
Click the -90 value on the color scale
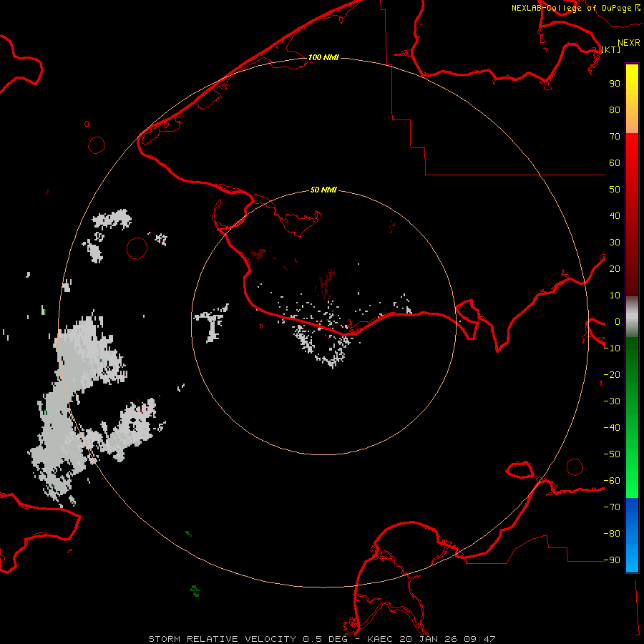[x=612, y=560]
